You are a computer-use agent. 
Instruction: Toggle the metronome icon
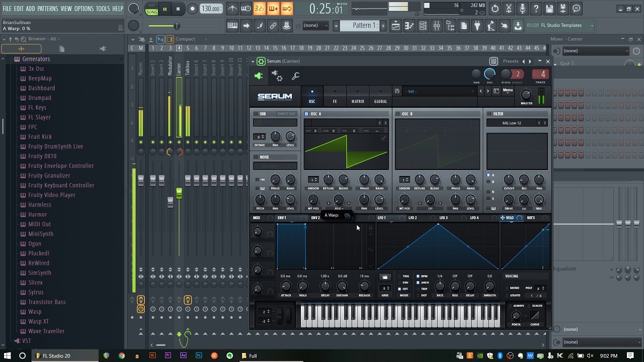coord(232,9)
